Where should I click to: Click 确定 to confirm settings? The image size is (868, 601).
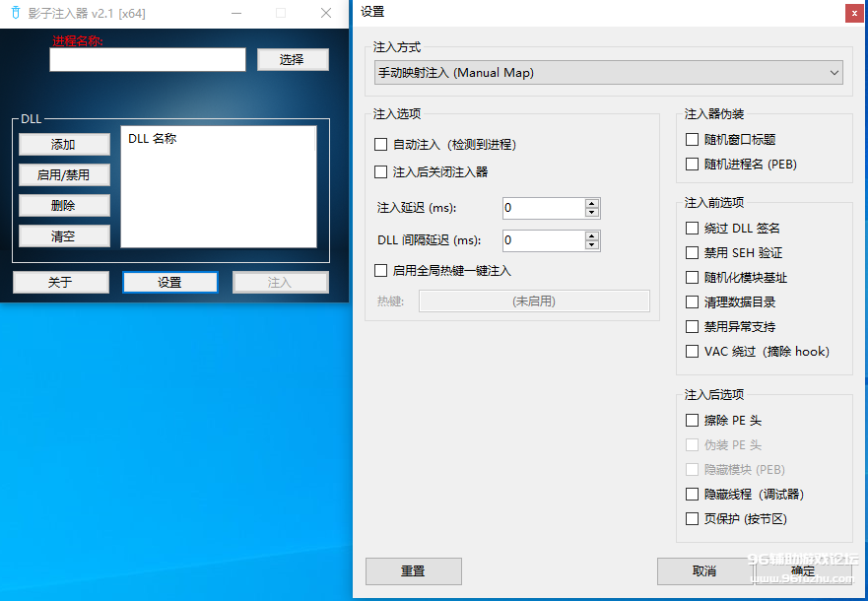click(803, 571)
